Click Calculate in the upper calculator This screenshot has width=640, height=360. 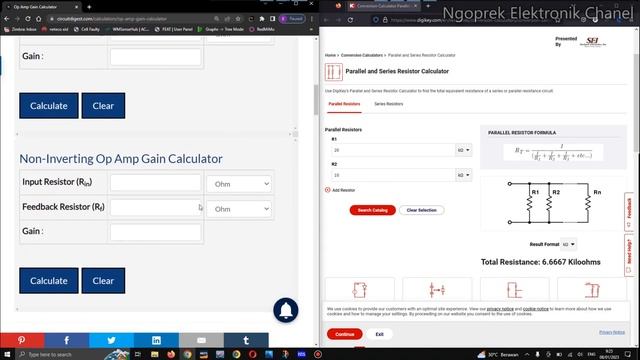49,106
